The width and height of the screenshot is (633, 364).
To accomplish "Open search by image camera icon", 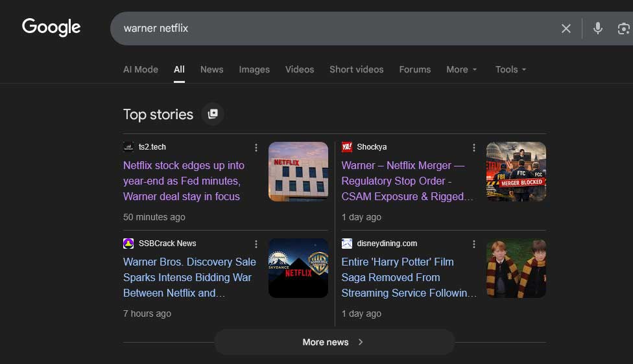I will click(x=623, y=28).
